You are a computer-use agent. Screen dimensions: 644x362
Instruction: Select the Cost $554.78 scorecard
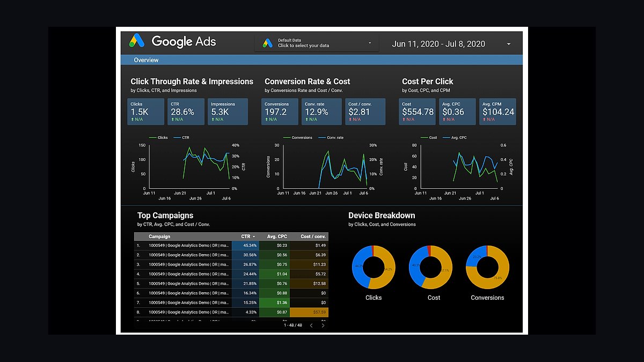pyautogui.click(x=417, y=112)
